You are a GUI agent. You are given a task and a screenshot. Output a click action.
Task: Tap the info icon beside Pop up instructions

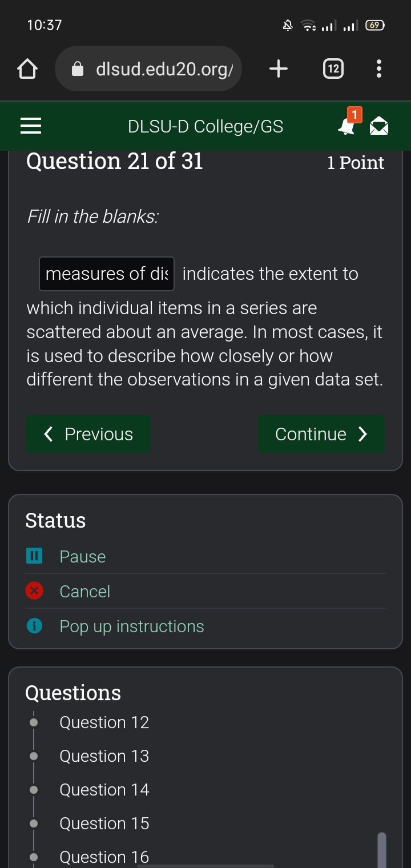(34, 626)
